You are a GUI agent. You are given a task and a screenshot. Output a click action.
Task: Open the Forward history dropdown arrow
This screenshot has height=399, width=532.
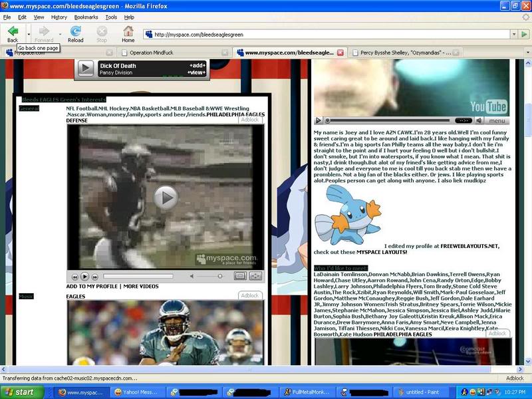pos(60,35)
